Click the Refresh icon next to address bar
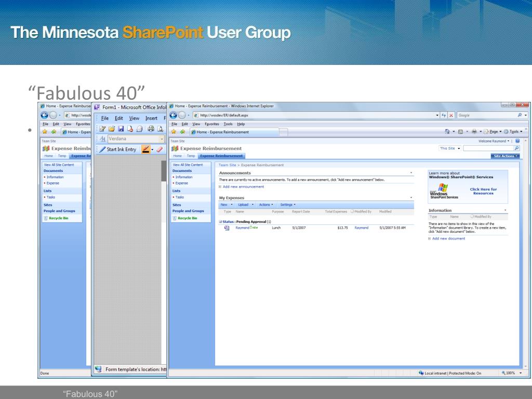Screen dimensions: 532x399 [444, 115]
